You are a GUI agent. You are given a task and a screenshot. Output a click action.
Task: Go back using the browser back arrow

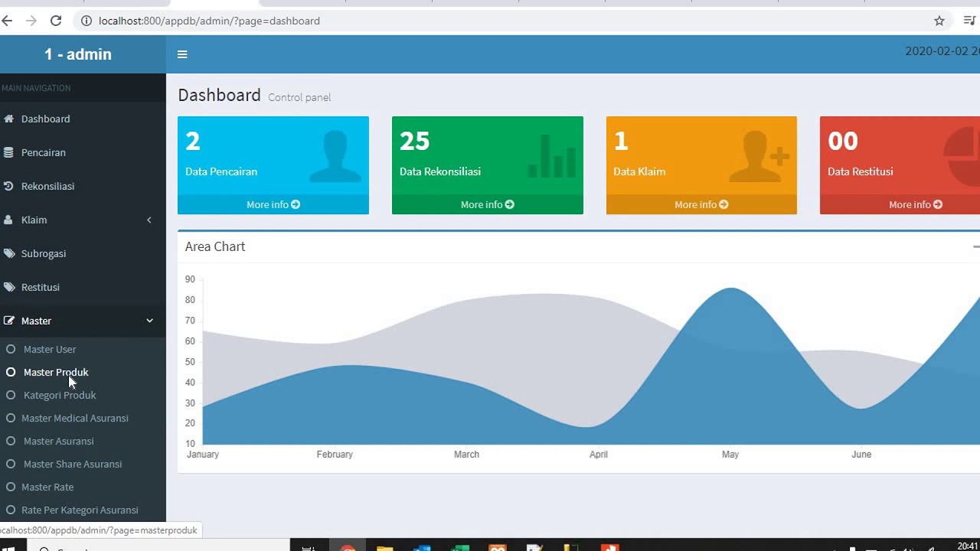(x=7, y=21)
